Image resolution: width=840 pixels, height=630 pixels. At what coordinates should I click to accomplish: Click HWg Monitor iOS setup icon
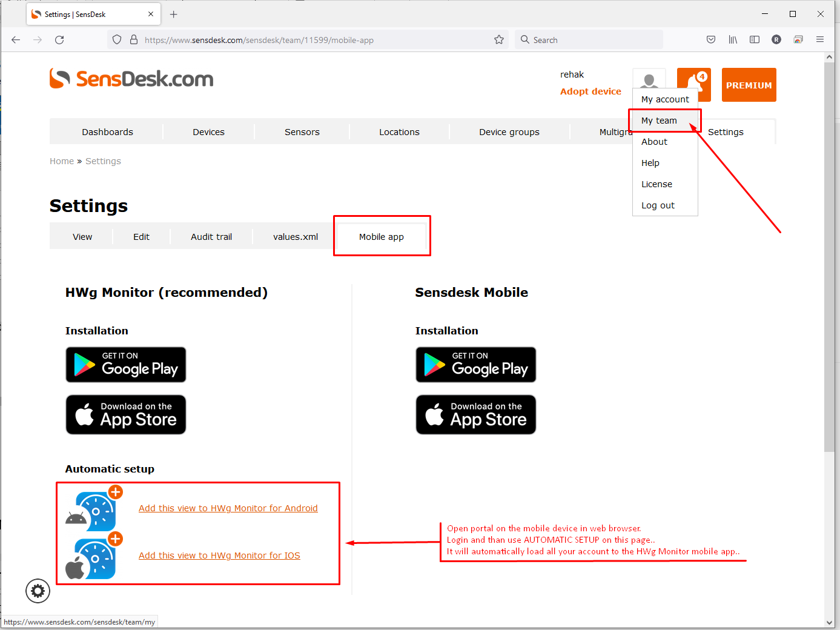94,555
